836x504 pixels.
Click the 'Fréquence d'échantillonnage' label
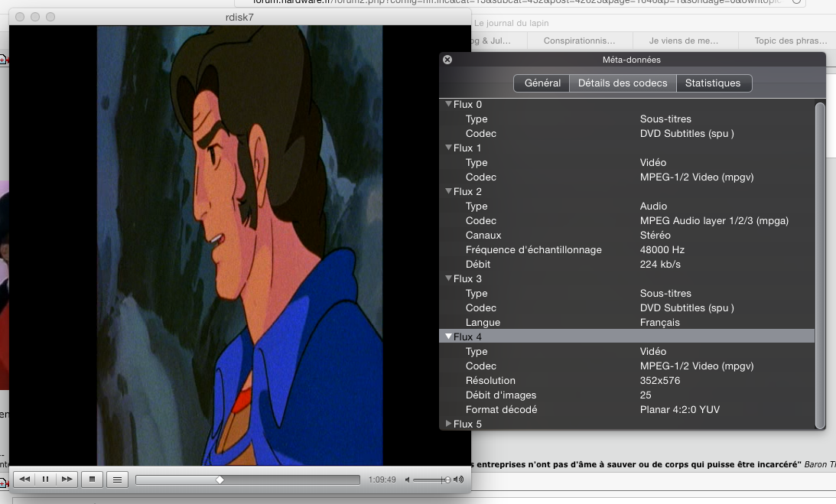(x=534, y=249)
